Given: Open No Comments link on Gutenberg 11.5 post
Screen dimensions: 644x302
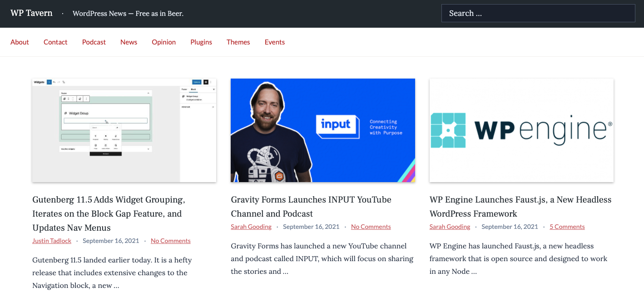Looking at the screenshot, I should [x=171, y=241].
